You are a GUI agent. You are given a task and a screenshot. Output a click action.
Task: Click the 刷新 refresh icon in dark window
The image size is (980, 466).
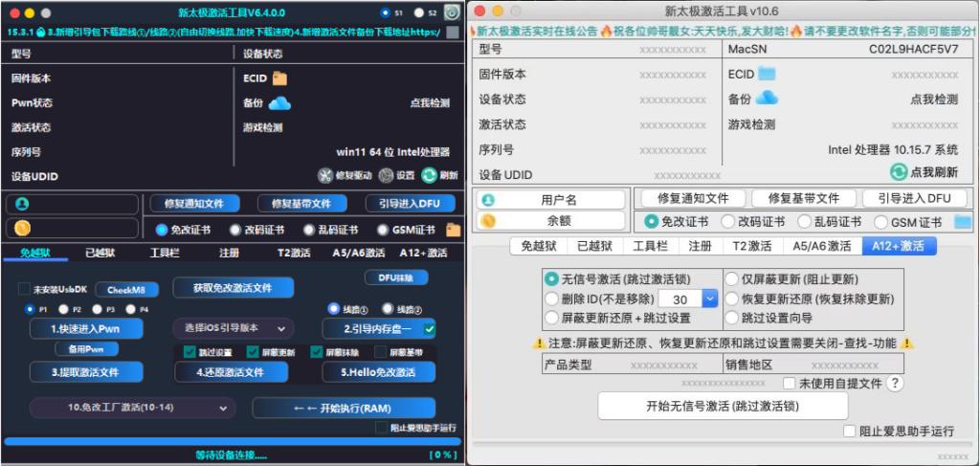tap(428, 175)
